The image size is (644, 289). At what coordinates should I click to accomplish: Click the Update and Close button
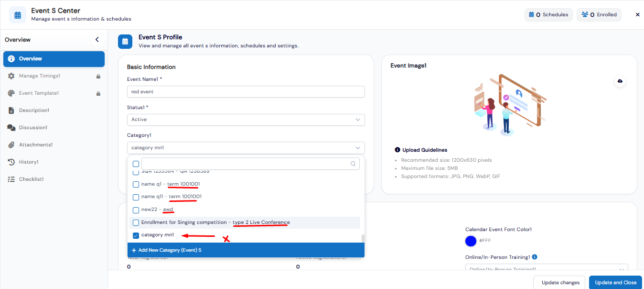coord(615,282)
